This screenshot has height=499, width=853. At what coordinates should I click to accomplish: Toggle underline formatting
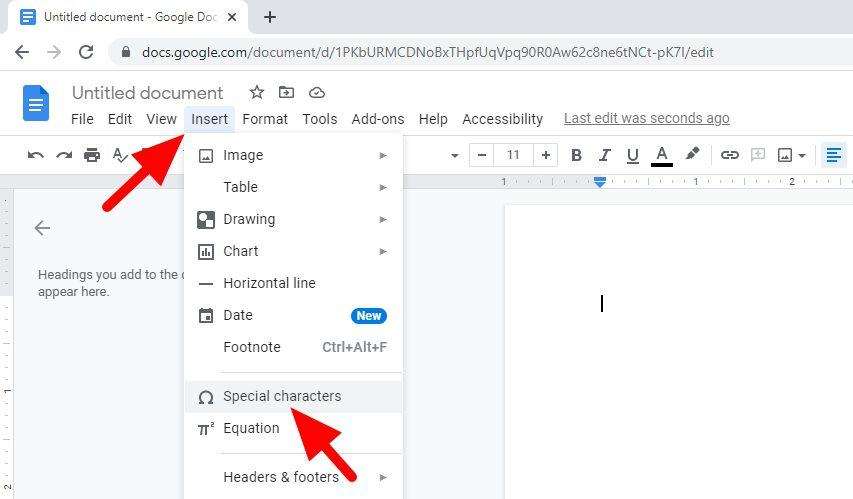pyautogui.click(x=632, y=156)
